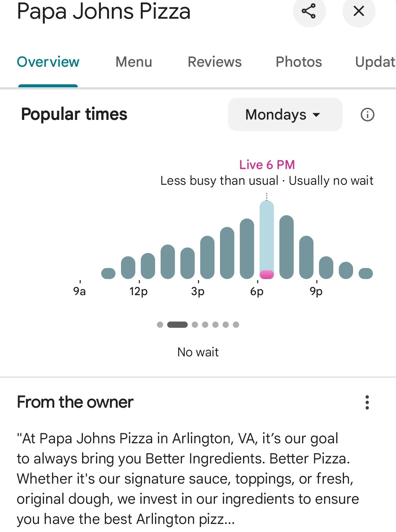Select the 12p bar in Popular times
Screen dimensions: 396x532
coord(148,266)
